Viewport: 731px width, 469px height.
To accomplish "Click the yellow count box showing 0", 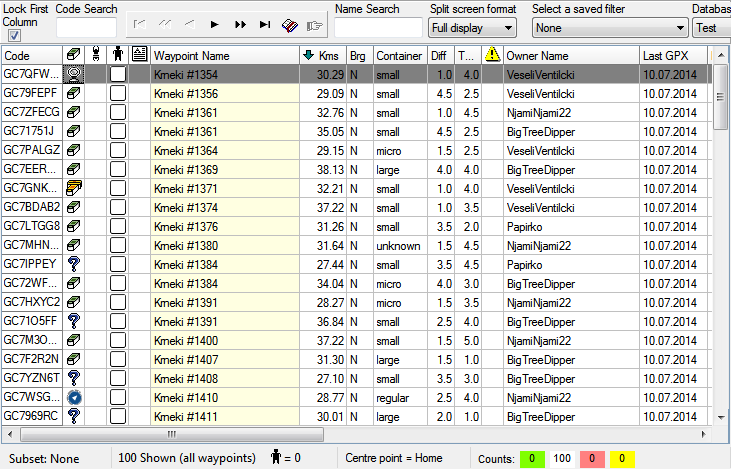I will tap(622, 459).
